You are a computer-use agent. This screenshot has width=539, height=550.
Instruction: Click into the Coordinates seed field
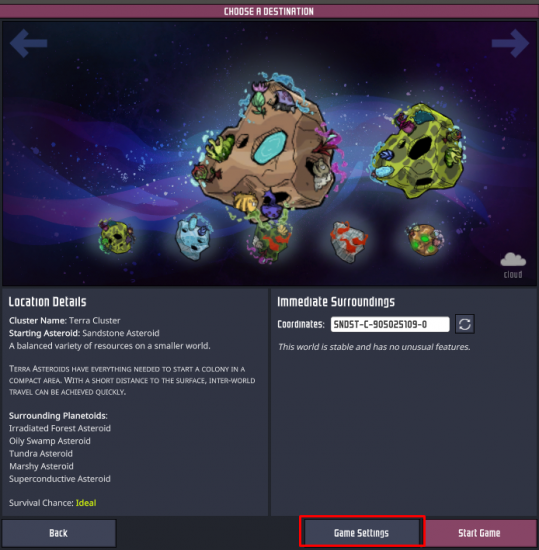pyautogui.click(x=390, y=324)
